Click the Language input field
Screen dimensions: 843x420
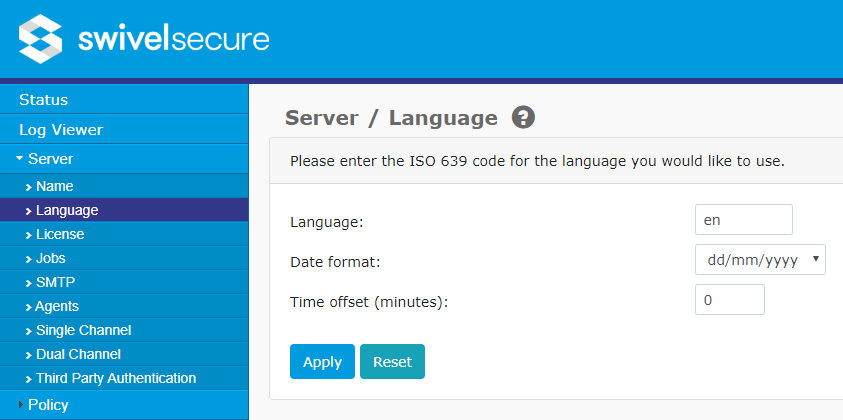744,219
